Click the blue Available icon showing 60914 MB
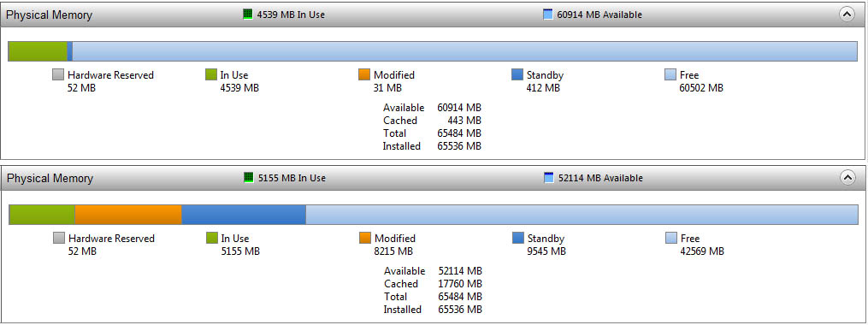The image size is (868, 325). pyautogui.click(x=548, y=15)
